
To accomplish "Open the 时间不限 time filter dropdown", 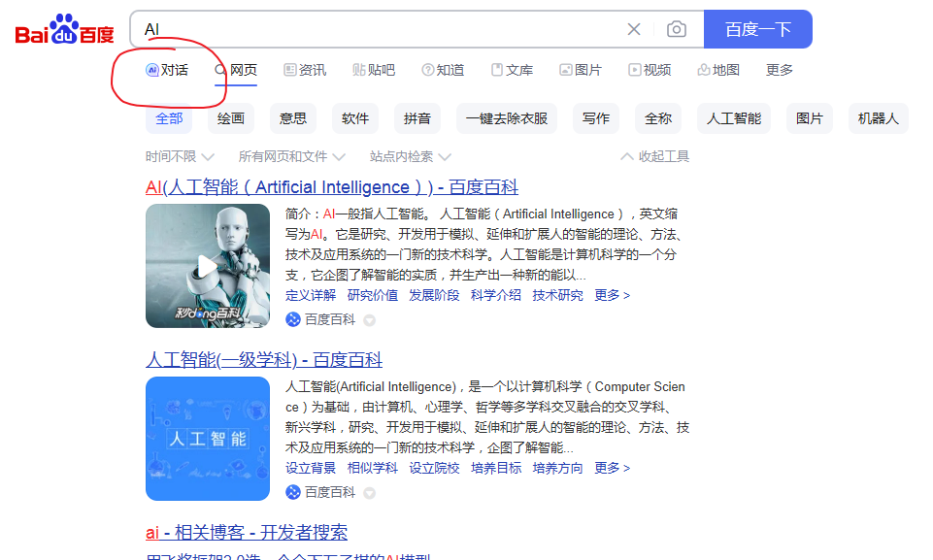I will click(173, 155).
